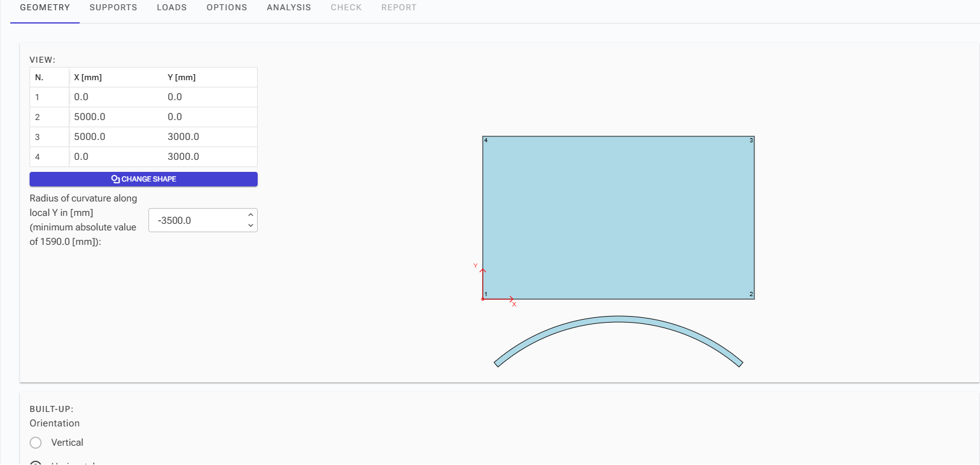980x465 pixels.
Task: Select the X value of point 2
Action: [x=90, y=117]
